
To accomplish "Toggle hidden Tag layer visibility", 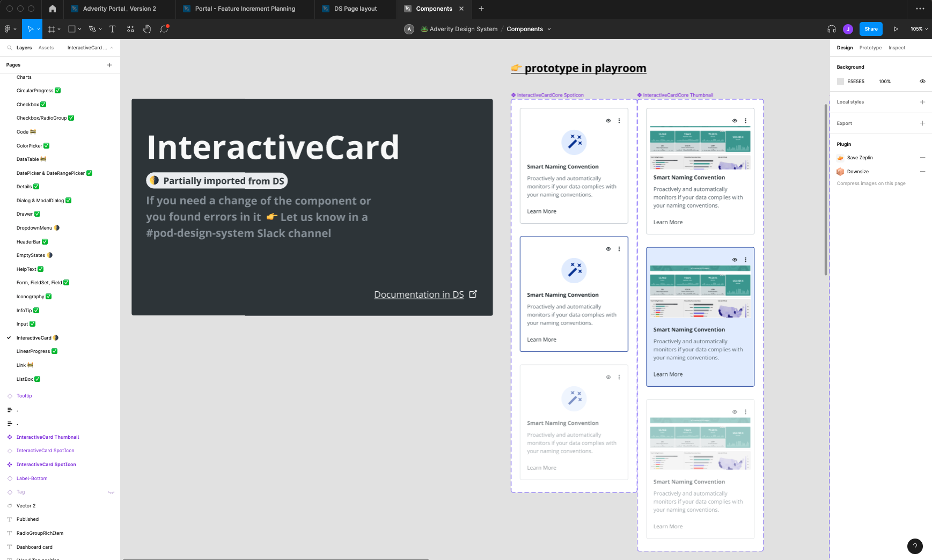I will pyautogui.click(x=111, y=492).
